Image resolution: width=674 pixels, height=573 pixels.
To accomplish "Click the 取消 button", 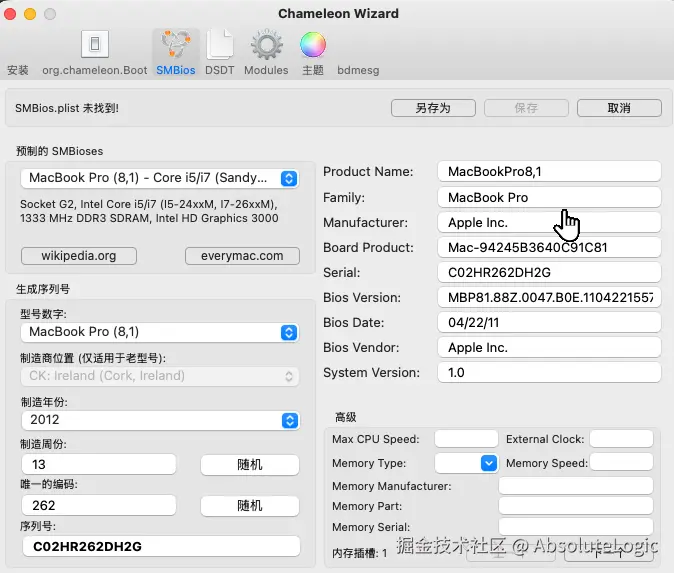I will click(x=619, y=108).
